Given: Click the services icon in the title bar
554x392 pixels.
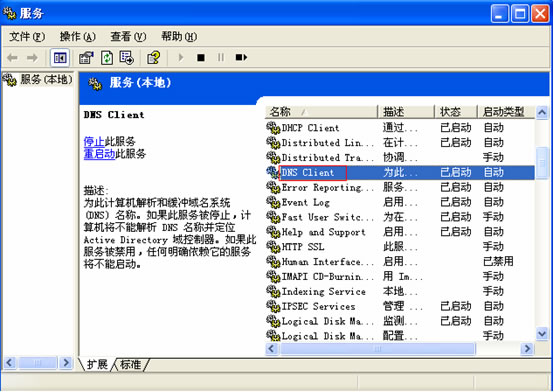Looking at the screenshot, I should point(10,13).
